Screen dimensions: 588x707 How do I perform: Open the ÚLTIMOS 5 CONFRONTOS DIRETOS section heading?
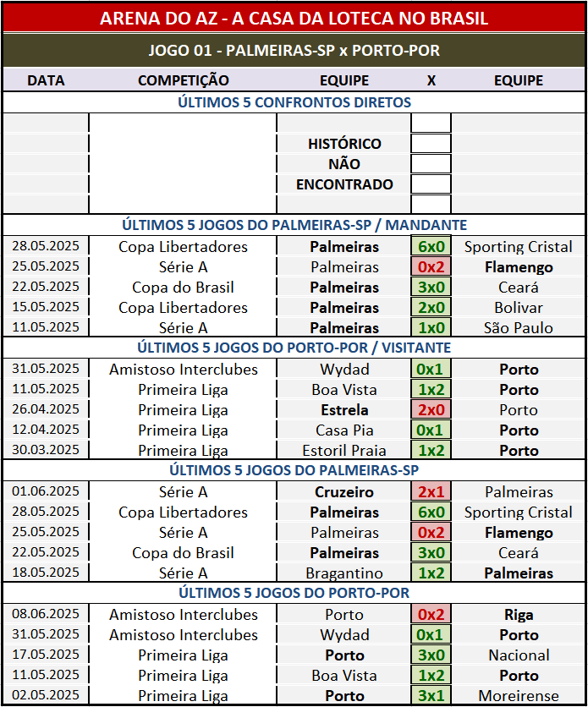click(294, 102)
